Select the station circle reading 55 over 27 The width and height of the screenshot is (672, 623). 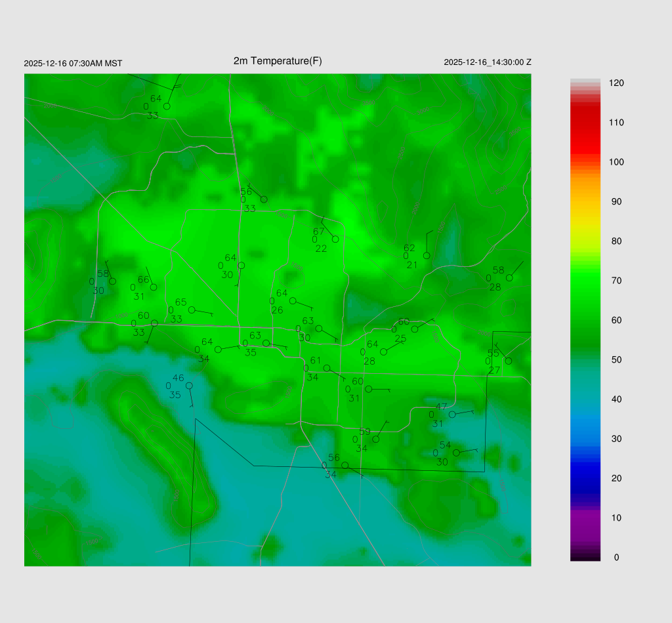pyautogui.click(x=509, y=361)
